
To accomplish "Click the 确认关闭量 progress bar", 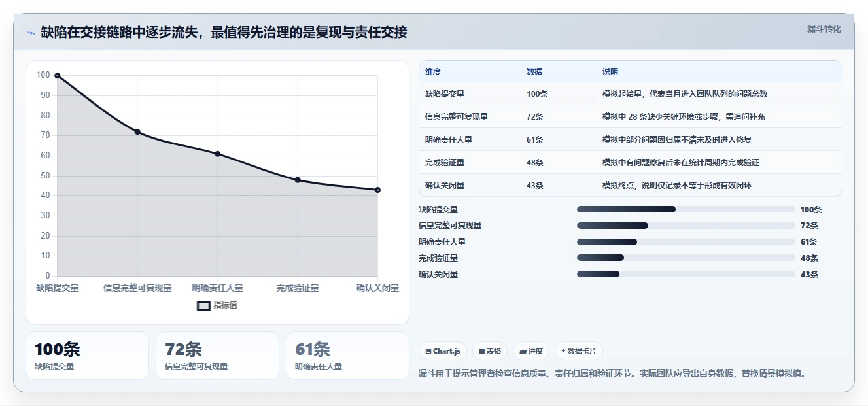I will click(x=686, y=275).
